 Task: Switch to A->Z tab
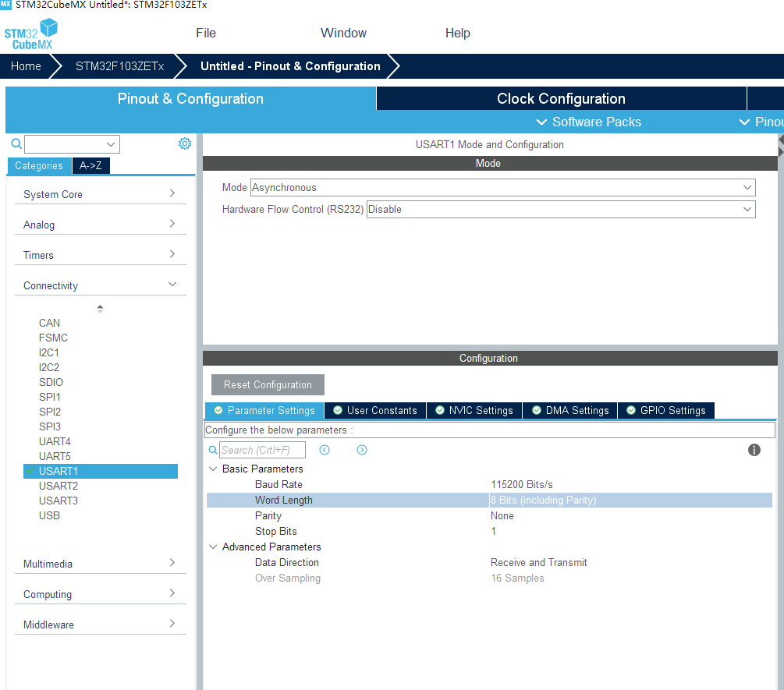pyautogui.click(x=90, y=165)
